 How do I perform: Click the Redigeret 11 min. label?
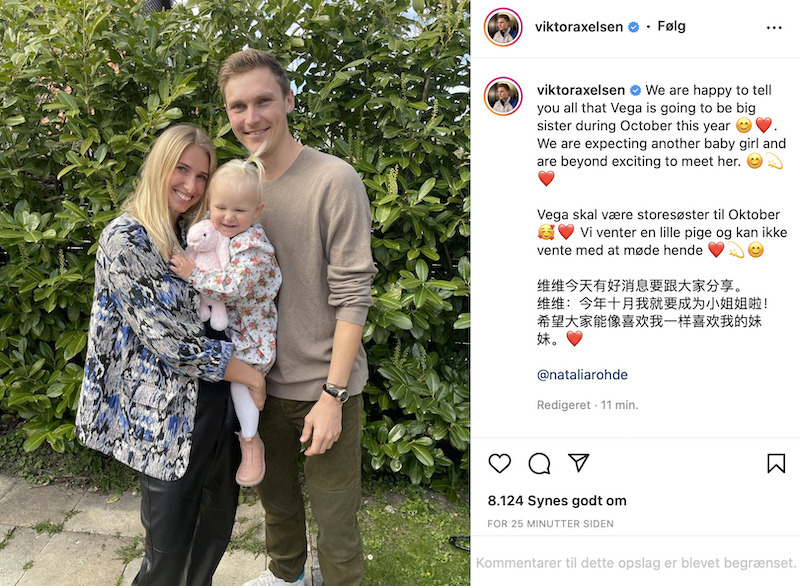(x=588, y=405)
